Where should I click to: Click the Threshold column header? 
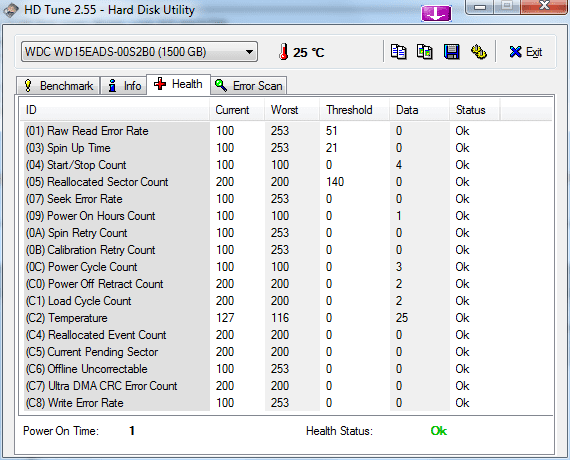point(354,110)
